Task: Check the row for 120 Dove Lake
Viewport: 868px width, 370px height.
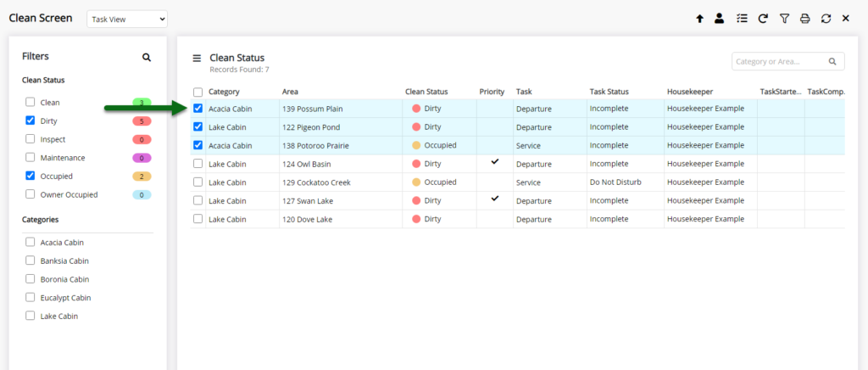Action: coord(198,219)
